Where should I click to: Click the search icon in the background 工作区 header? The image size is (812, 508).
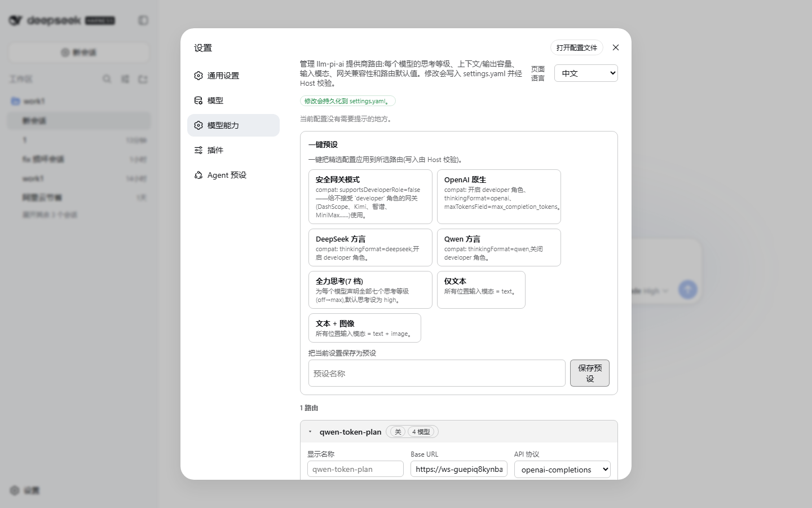107,79
